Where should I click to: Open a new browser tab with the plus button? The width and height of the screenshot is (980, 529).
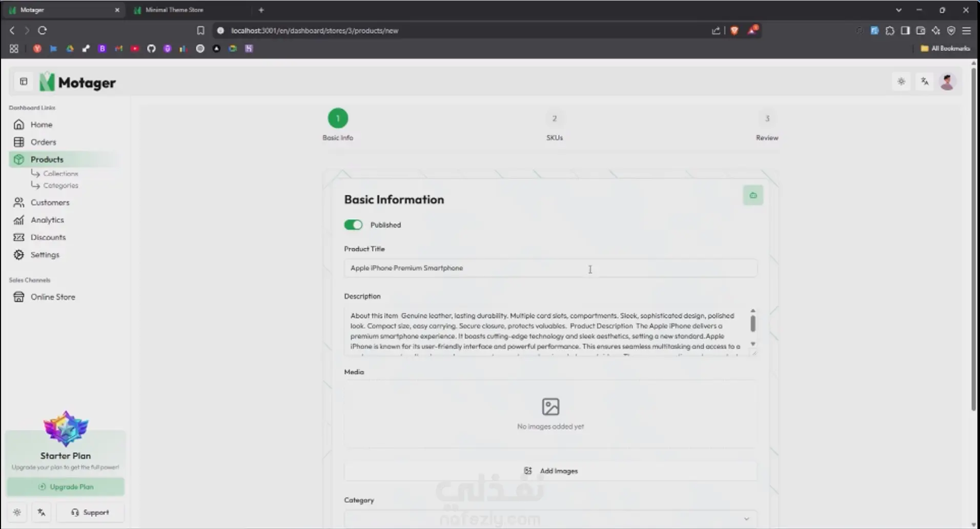tap(261, 10)
